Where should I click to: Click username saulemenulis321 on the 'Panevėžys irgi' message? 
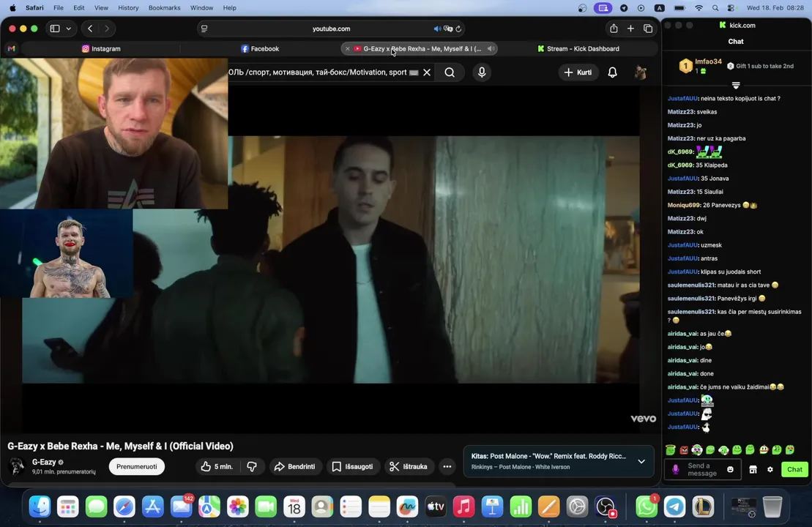point(690,298)
